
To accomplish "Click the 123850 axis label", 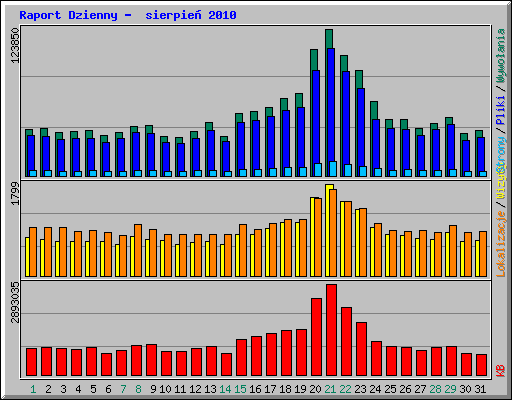I will tap(15, 45).
